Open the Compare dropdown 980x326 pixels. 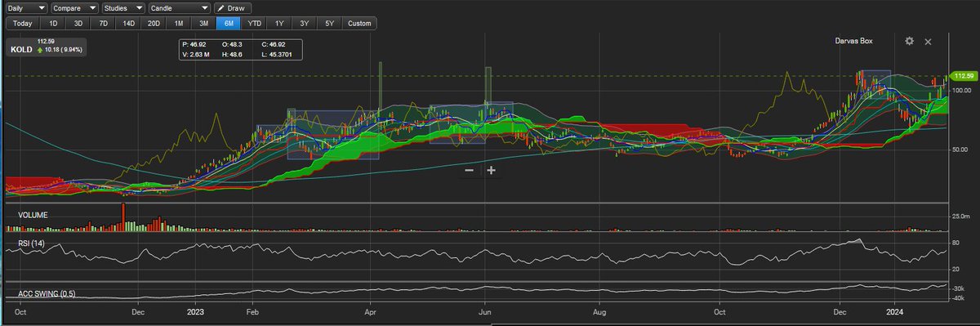click(74, 7)
